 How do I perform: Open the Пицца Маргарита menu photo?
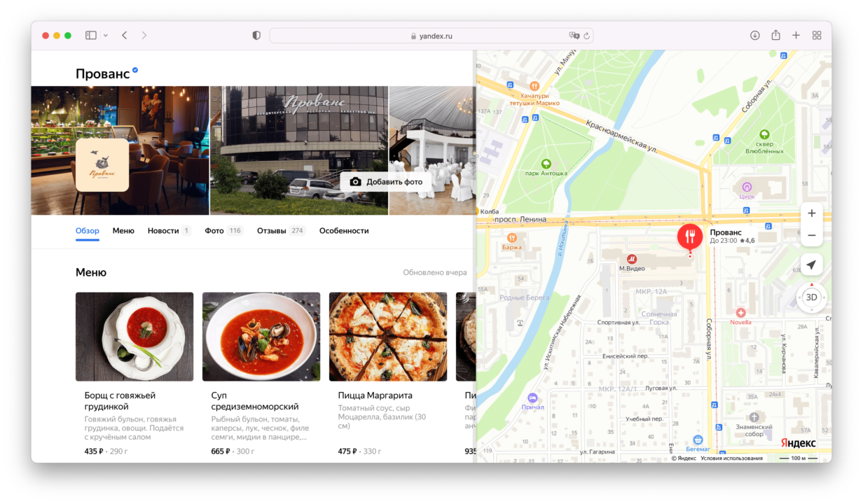(387, 337)
